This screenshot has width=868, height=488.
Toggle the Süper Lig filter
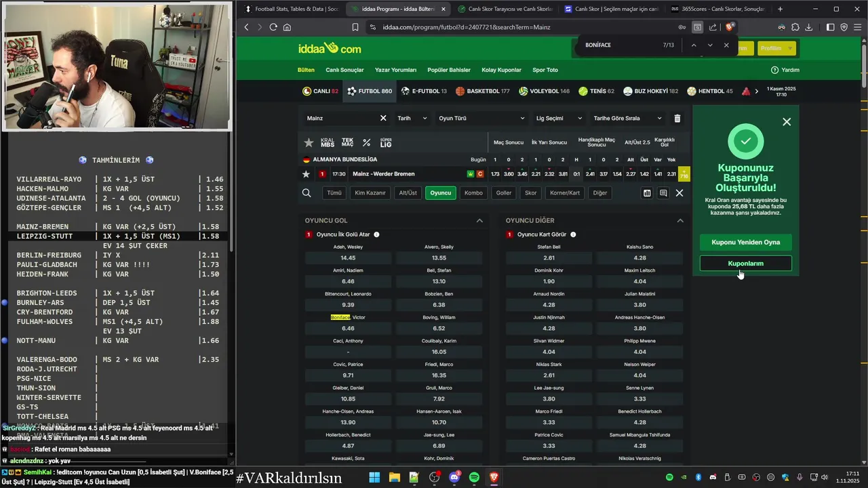pyautogui.click(x=386, y=142)
